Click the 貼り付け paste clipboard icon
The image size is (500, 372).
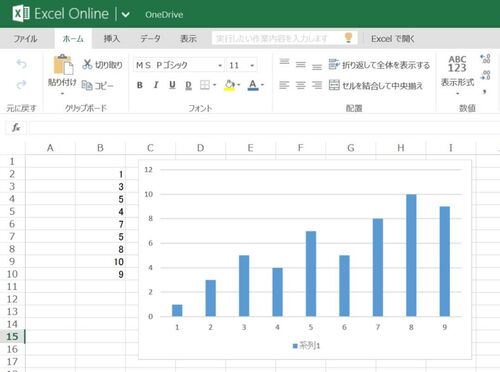63,65
